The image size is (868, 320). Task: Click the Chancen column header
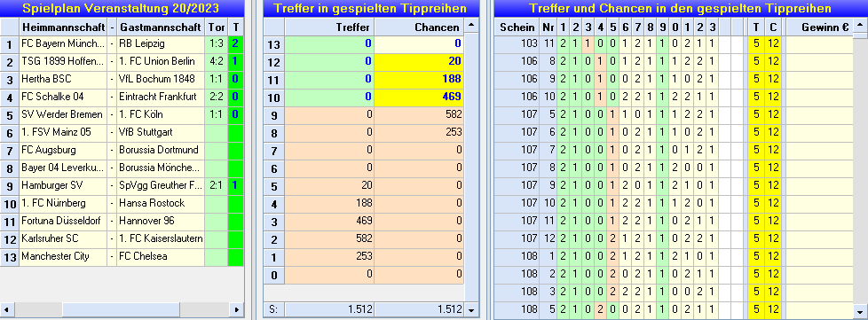pyautogui.click(x=419, y=27)
